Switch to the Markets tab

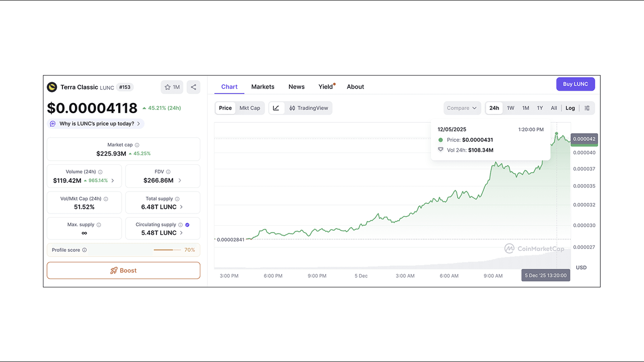point(263,87)
